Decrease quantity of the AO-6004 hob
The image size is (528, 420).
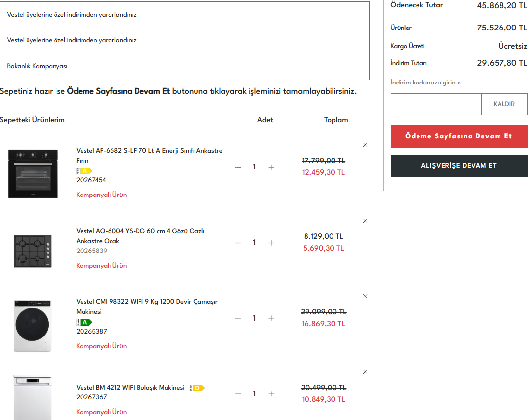[x=238, y=243]
